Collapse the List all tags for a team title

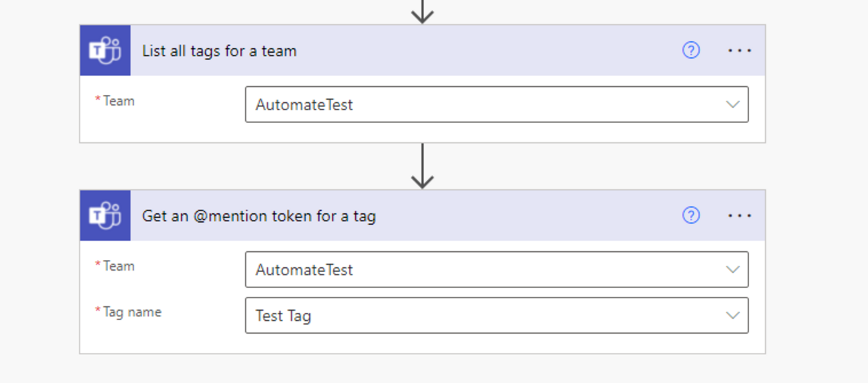click(x=219, y=51)
